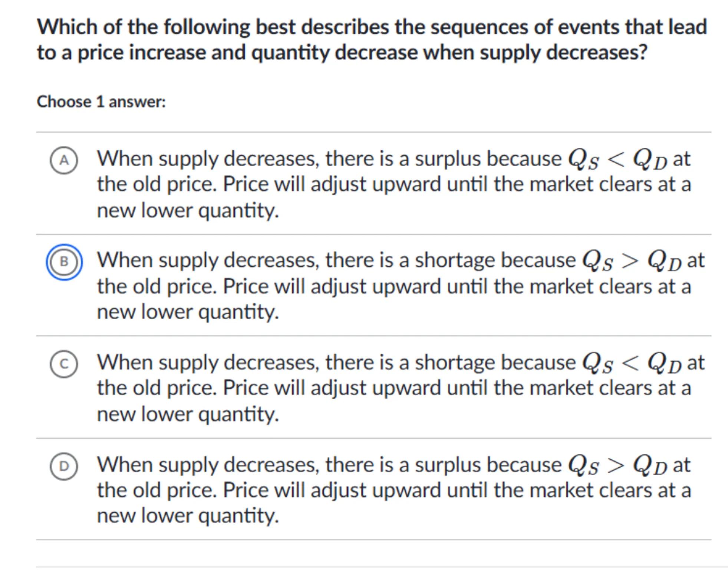Click "new lower quantity." in option C
Viewport: 728px width, 570px height.
point(188,414)
